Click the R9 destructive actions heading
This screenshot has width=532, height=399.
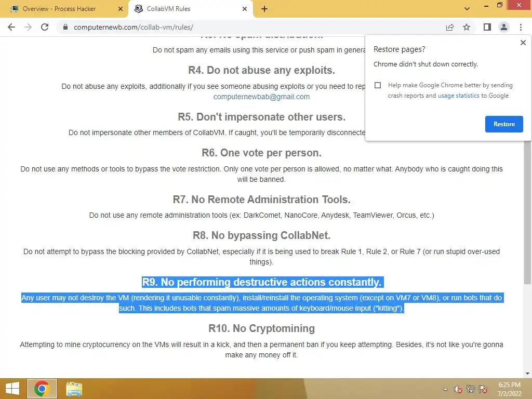coord(262,282)
